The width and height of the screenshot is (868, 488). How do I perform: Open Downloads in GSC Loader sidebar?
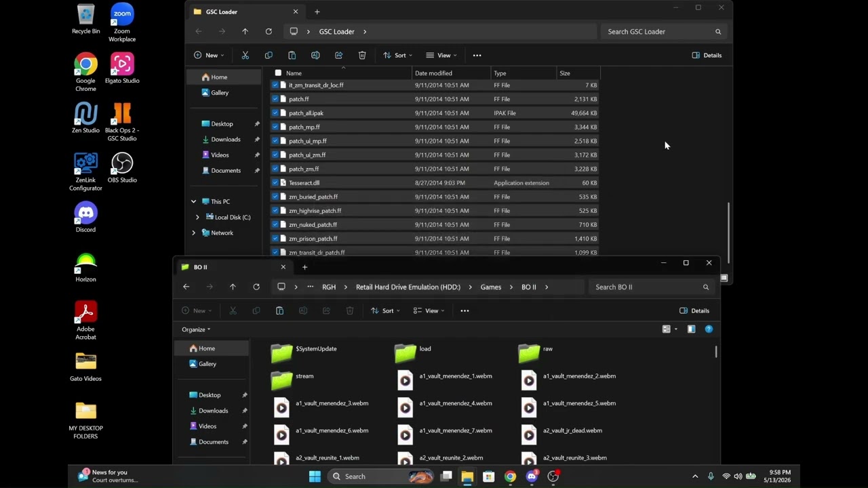[226, 140]
